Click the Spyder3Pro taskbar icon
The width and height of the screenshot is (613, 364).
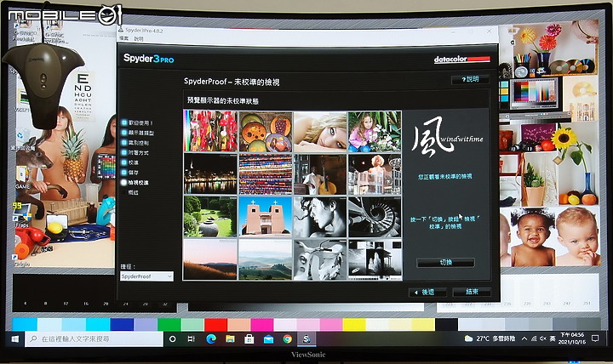pyautogui.click(x=306, y=339)
